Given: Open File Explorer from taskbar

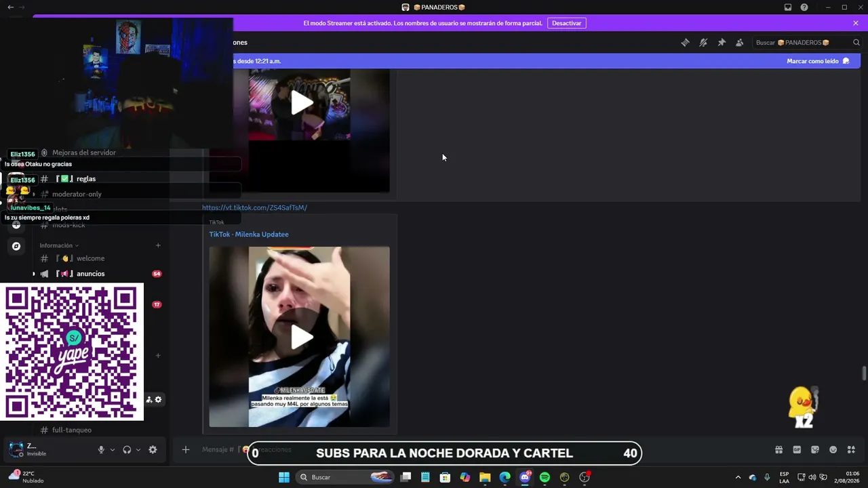Looking at the screenshot, I should coord(485,477).
